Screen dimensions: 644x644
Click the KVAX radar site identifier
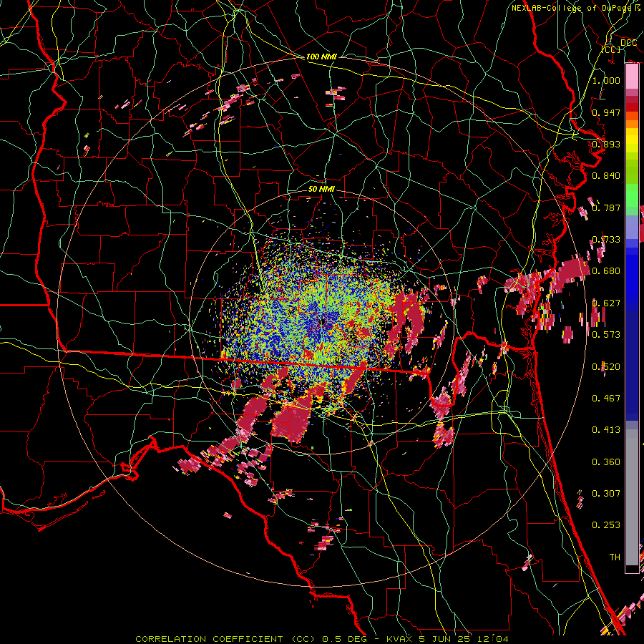[401, 639]
